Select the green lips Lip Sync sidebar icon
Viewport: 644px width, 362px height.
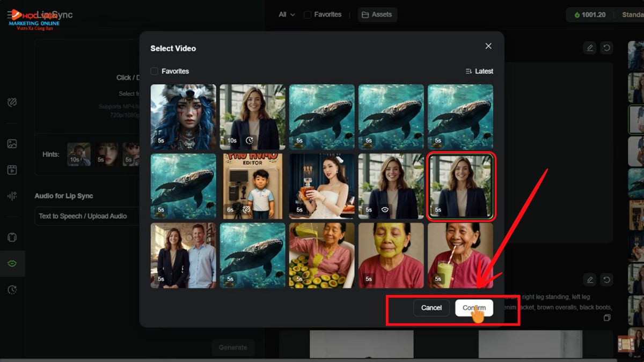pyautogui.click(x=12, y=263)
